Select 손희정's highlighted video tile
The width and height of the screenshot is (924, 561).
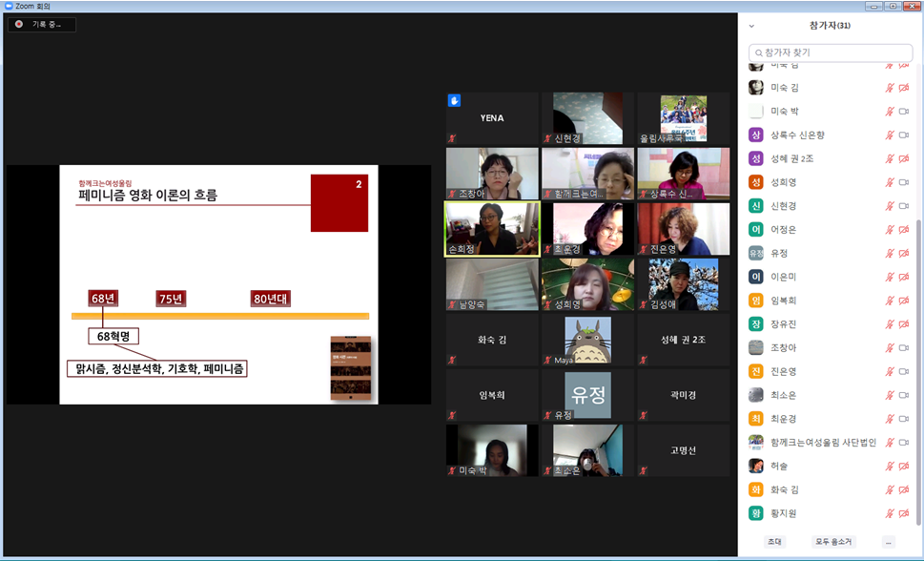tap(492, 229)
